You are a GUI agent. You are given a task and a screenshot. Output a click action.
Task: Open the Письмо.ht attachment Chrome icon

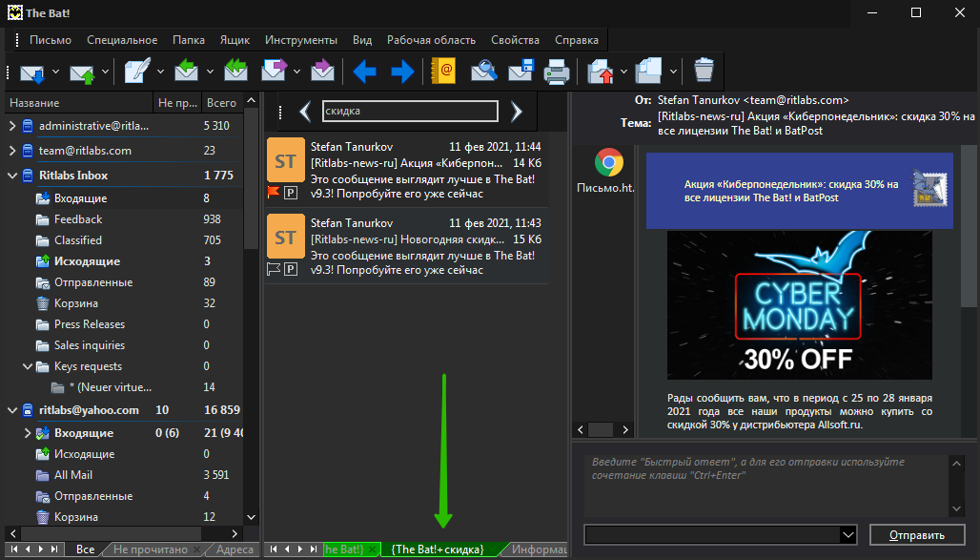click(x=609, y=163)
